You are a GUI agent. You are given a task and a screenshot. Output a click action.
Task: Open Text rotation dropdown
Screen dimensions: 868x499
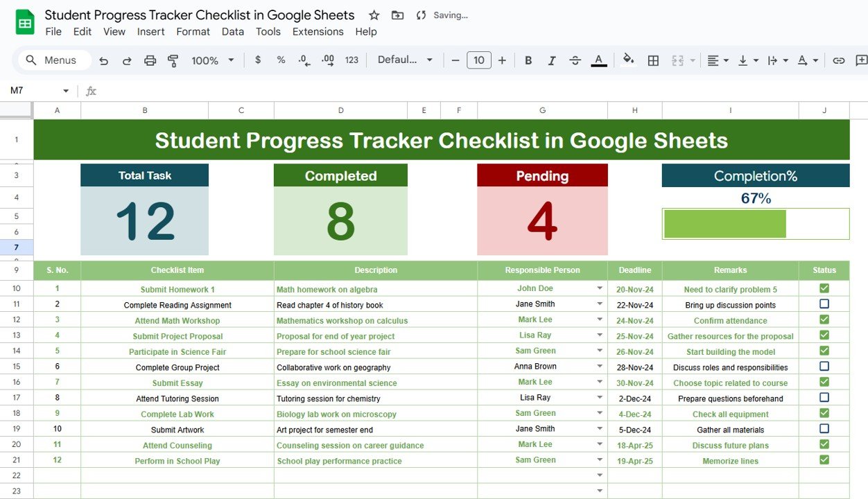tap(808, 61)
